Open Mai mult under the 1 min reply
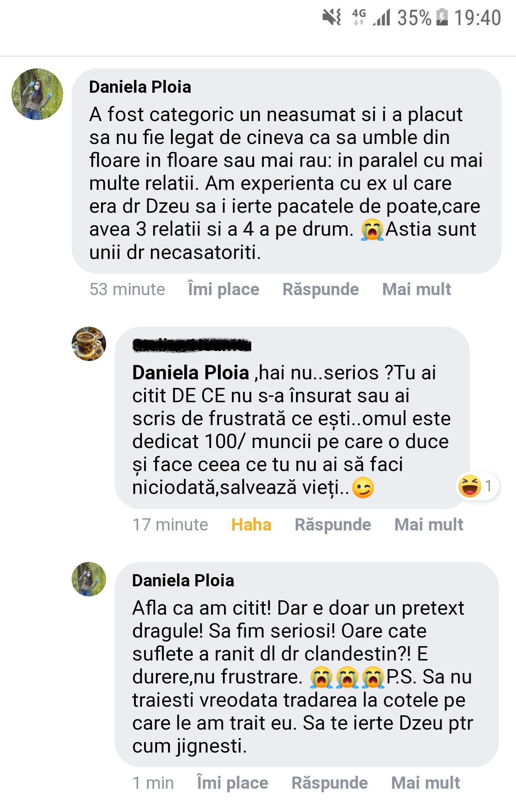516x812 pixels. pyautogui.click(x=425, y=783)
